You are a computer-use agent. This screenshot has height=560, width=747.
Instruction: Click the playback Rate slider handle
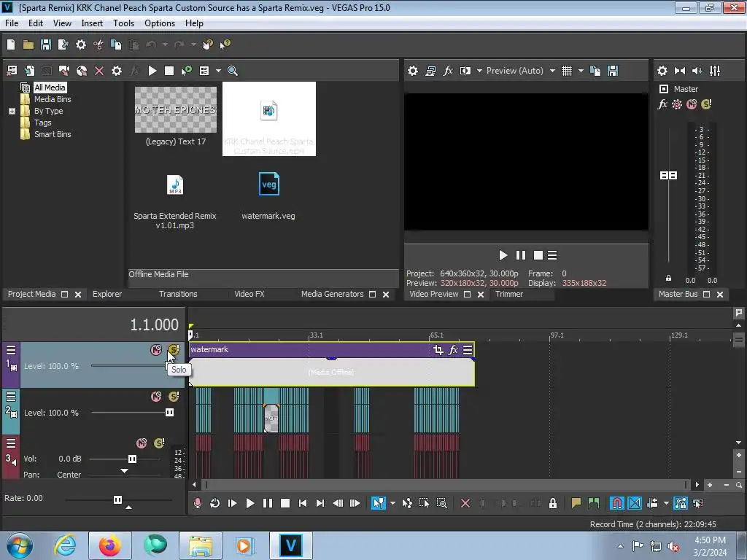click(x=117, y=499)
